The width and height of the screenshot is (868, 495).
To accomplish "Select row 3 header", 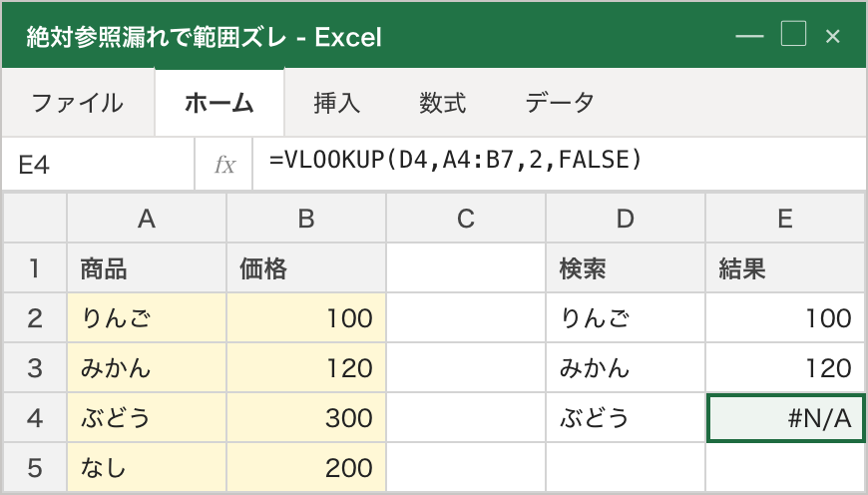I will [35, 367].
